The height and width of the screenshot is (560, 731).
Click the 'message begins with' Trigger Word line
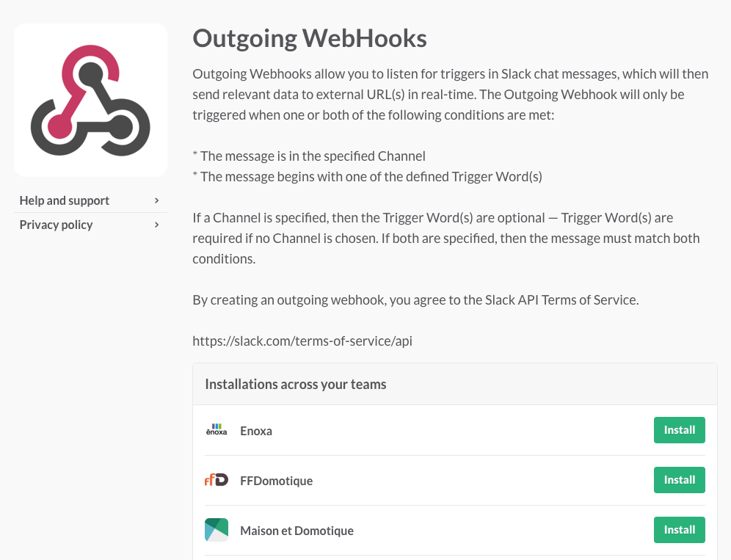tap(368, 177)
